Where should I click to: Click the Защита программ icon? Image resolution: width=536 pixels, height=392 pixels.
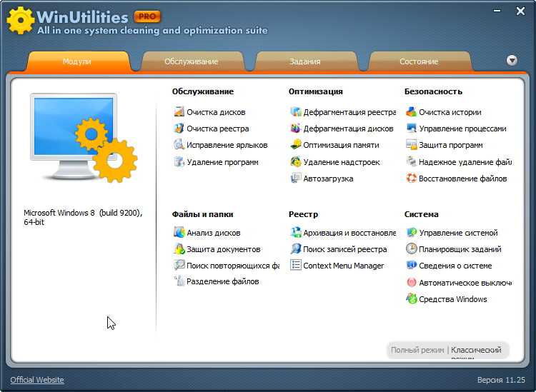tap(411, 145)
